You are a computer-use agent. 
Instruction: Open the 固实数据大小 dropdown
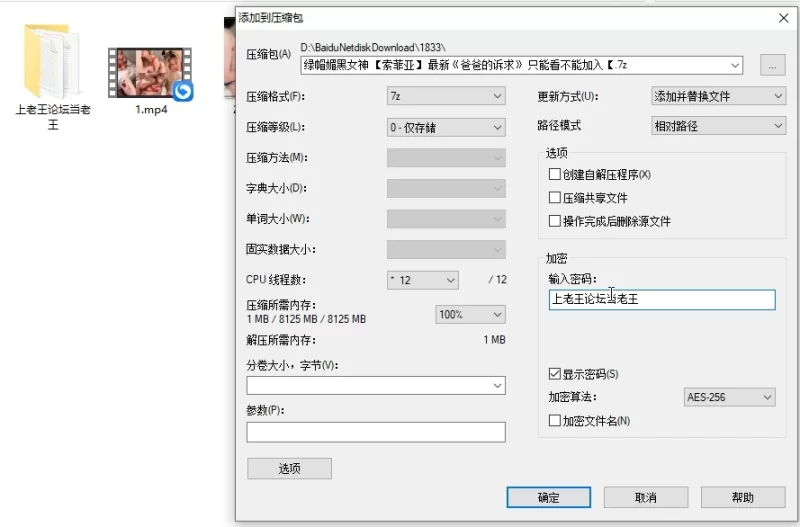click(x=446, y=249)
